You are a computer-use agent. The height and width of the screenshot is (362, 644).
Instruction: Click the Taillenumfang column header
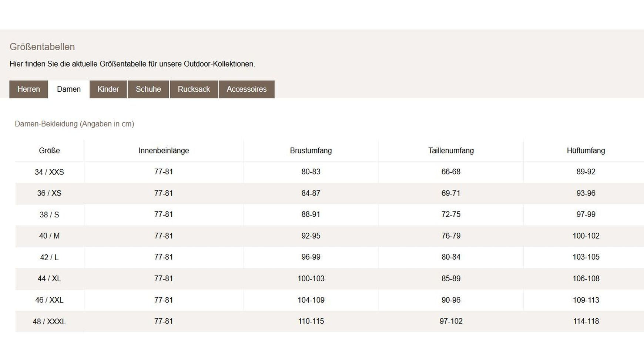[x=451, y=150]
